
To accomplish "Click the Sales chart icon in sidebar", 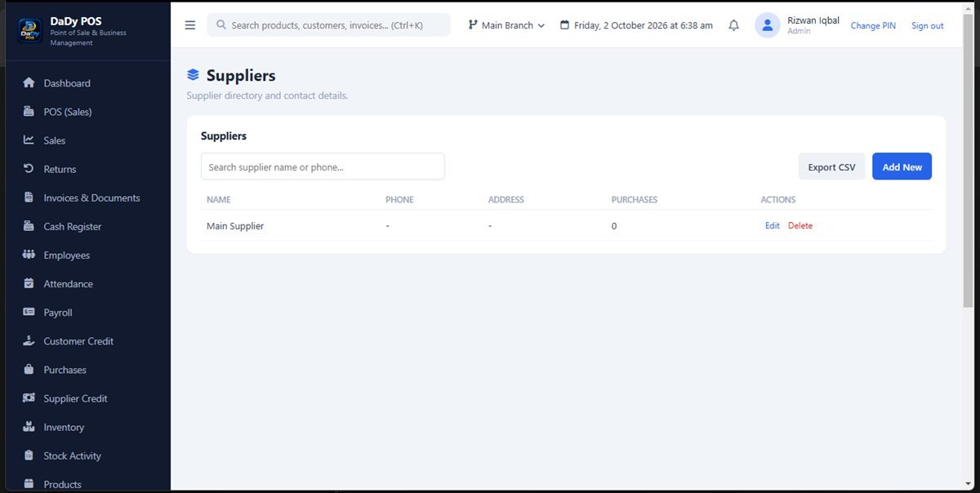I will (29, 140).
